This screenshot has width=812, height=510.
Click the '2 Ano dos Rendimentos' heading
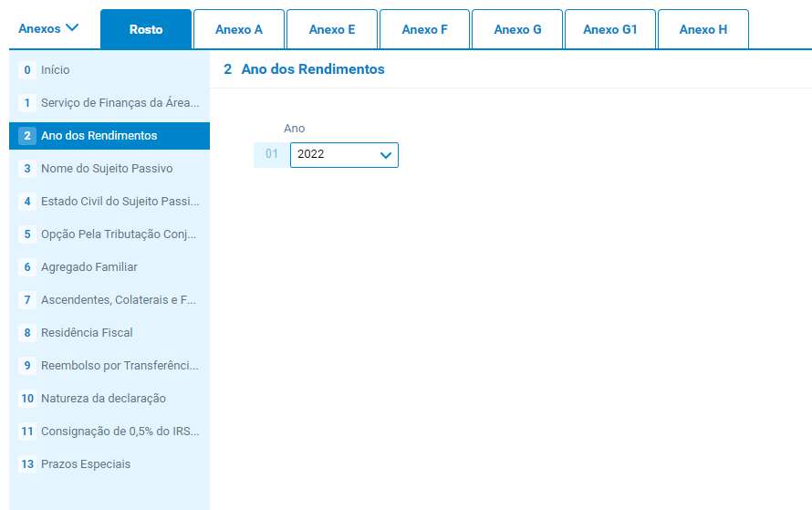(x=304, y=69)
